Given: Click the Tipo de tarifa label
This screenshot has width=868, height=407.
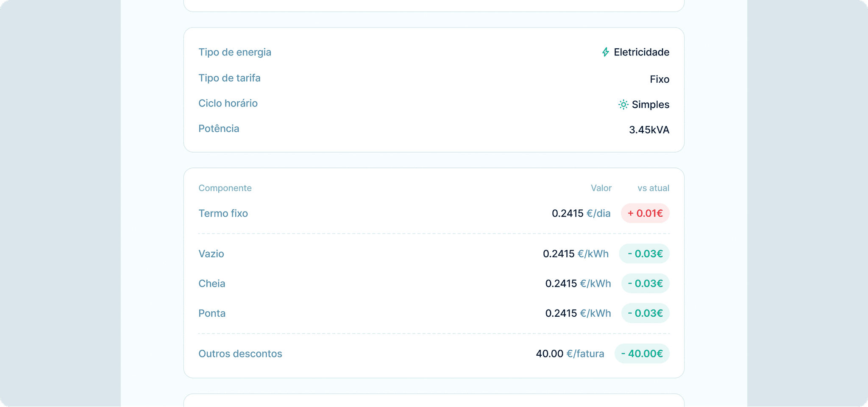Looking at the screenshot, I should click(229, 78).
